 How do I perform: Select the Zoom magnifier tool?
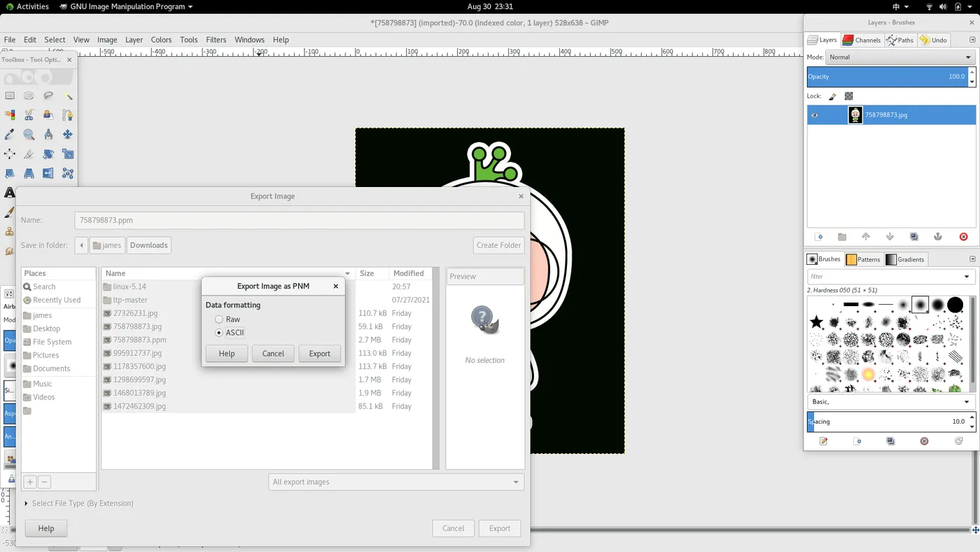[29, 134]
